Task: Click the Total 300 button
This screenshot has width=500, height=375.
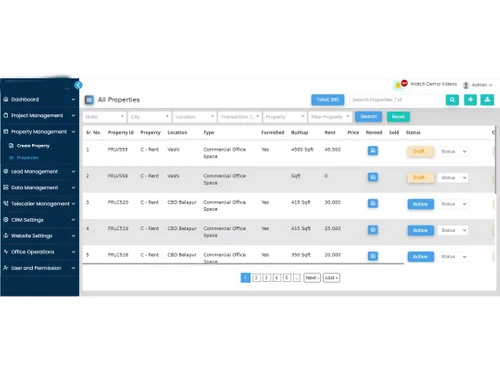Action: (328, 100)
